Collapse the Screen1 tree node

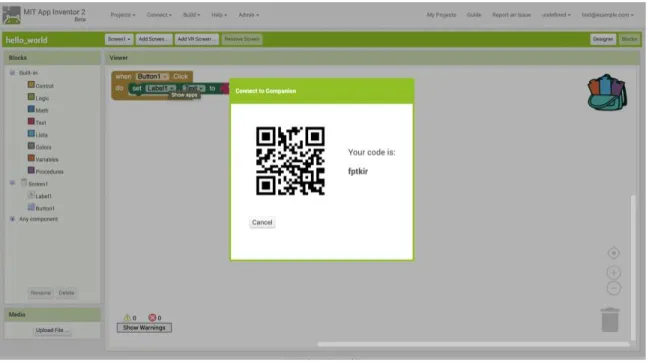[12, 182]
